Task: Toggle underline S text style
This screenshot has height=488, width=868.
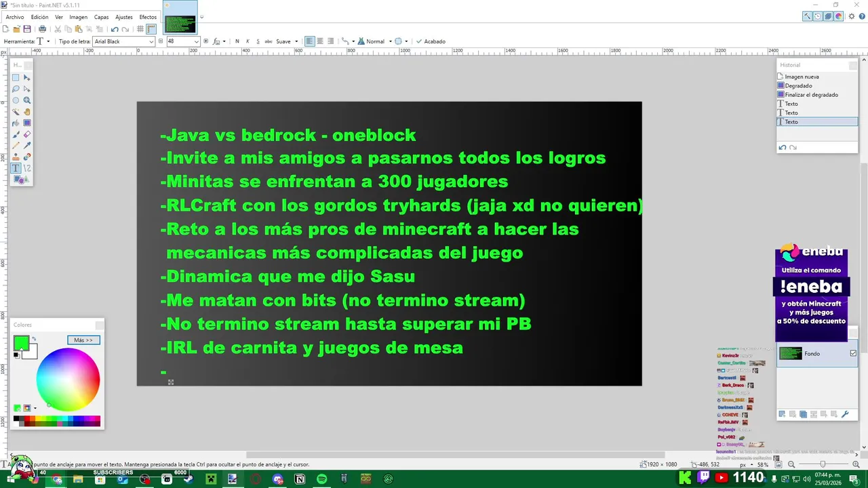Action: coord(258,41)
